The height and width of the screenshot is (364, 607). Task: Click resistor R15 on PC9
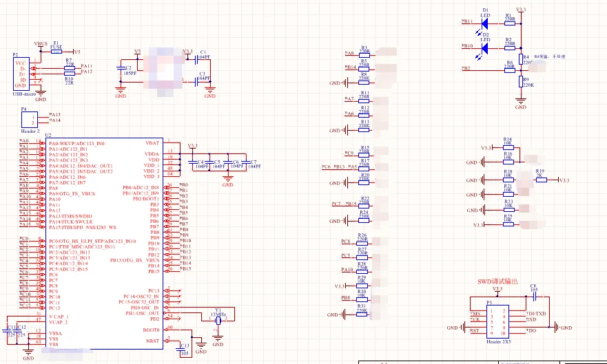click(364, 156)
